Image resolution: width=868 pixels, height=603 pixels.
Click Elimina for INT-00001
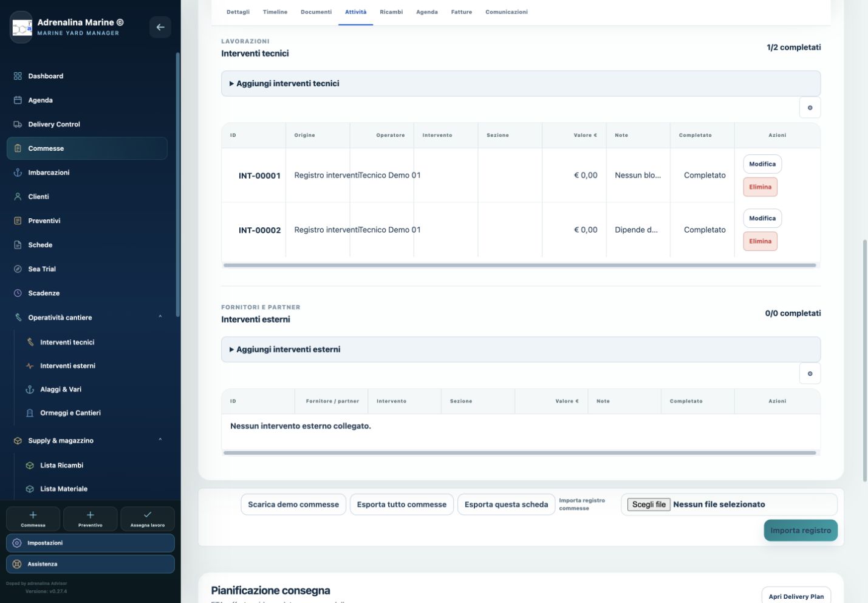click(760, 187)
